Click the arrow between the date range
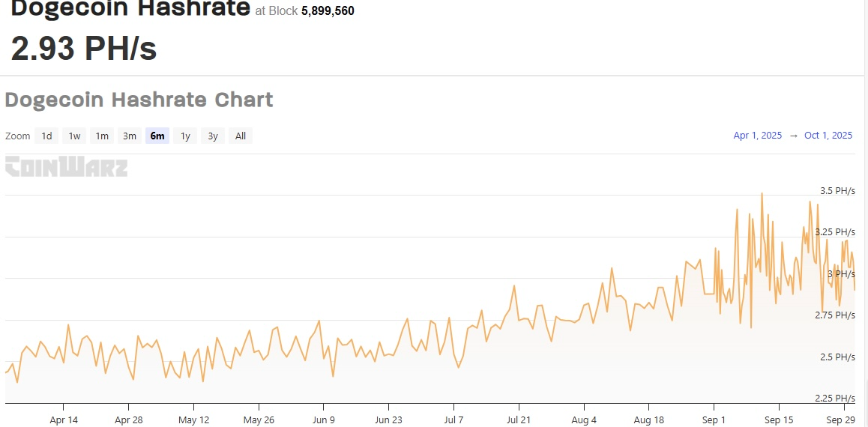The image size is (868, 427). [x=793, y=136]
